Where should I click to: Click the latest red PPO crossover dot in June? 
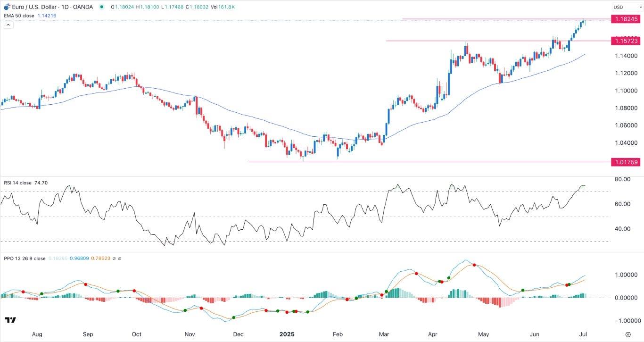567,285
